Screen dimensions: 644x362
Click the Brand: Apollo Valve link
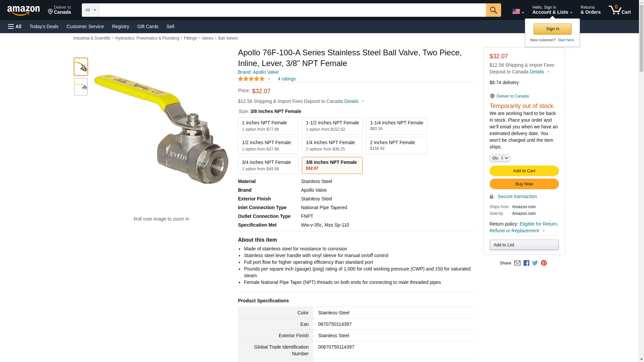click(258, 72)
